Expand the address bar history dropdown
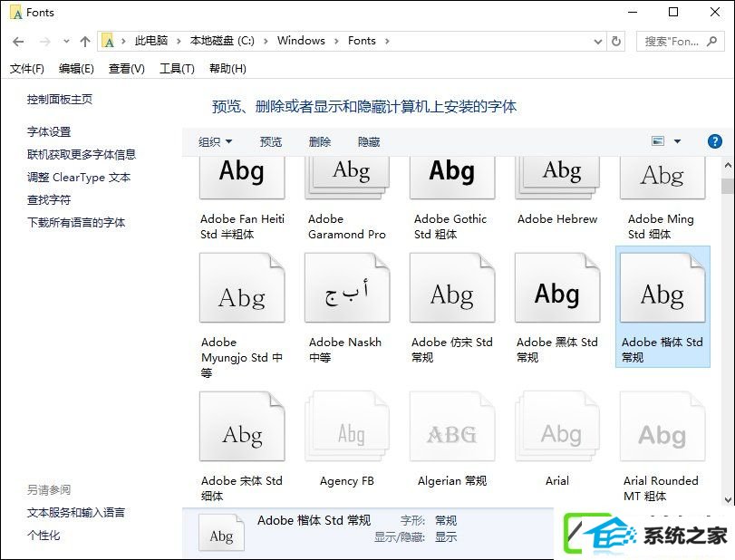Screen dimensions: 735x560 (597, 42)
